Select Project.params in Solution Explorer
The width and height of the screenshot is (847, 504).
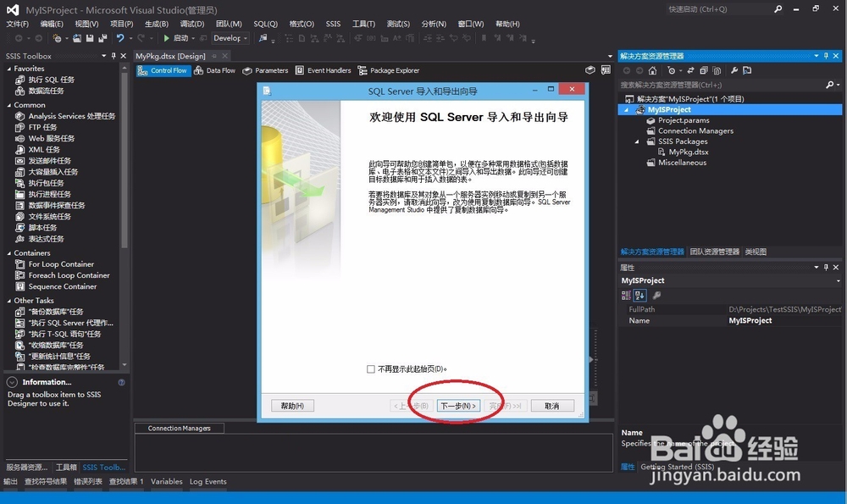684,120
